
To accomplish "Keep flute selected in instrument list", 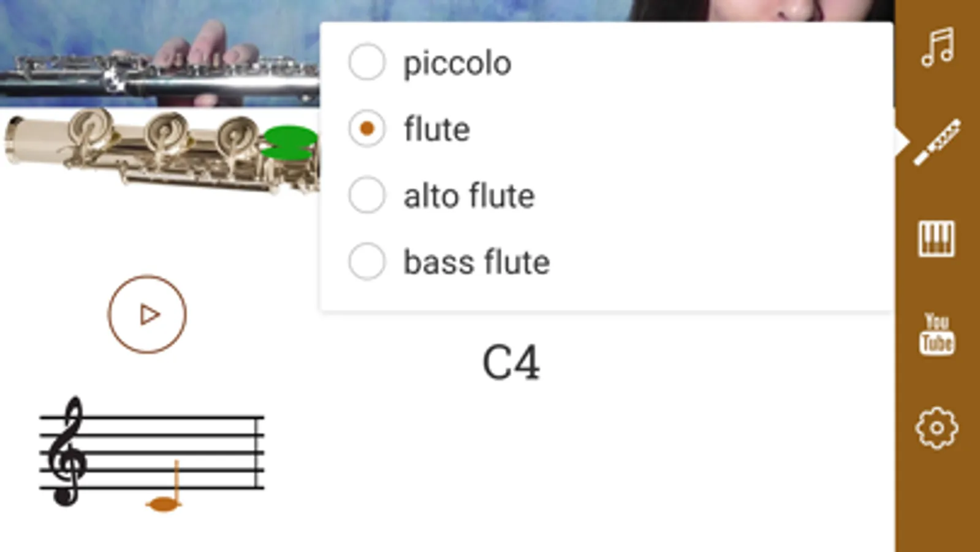I will pyautogui.click(x=367, y=128).
